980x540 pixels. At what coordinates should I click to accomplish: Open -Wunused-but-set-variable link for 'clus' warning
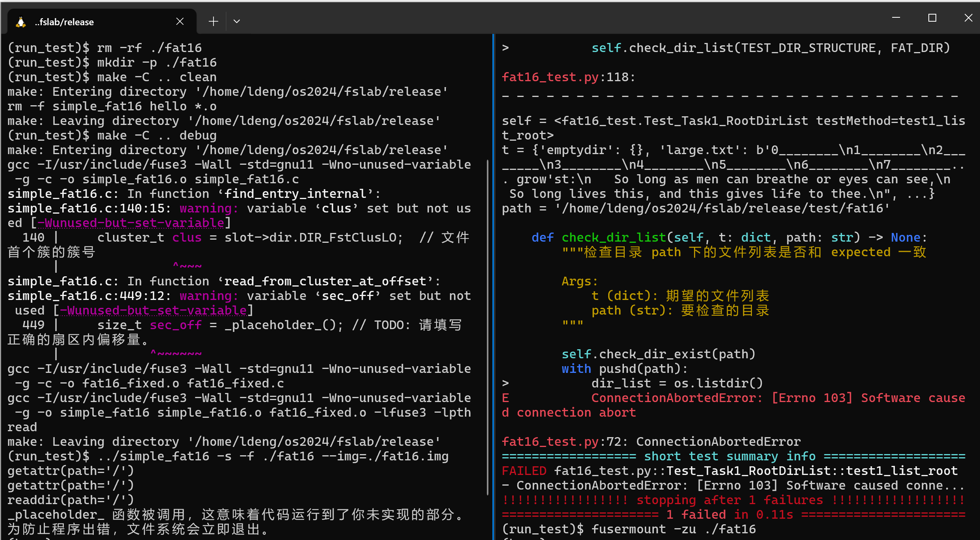click(x=131, y=223)
